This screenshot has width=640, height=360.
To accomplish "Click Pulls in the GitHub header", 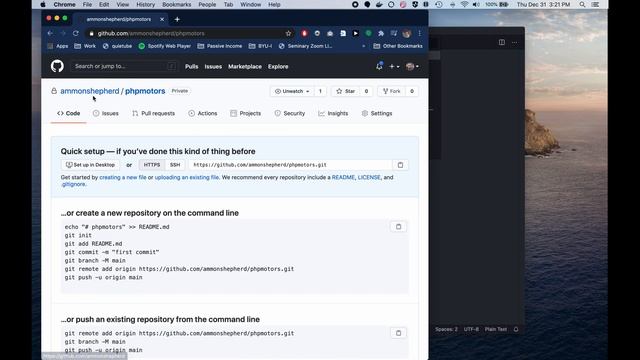I will (x=191, y=66).
